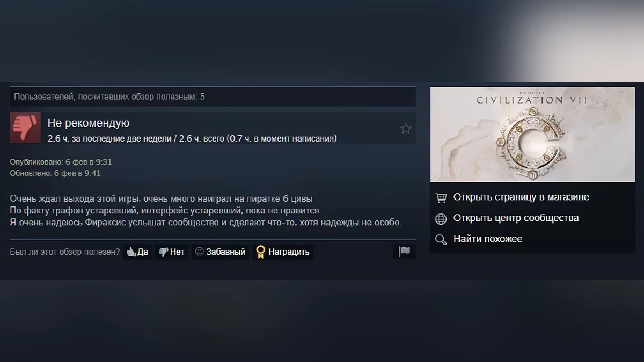Mark the review as Забавный
This screenshot has height=362, width=644.
tap(220, 252)
